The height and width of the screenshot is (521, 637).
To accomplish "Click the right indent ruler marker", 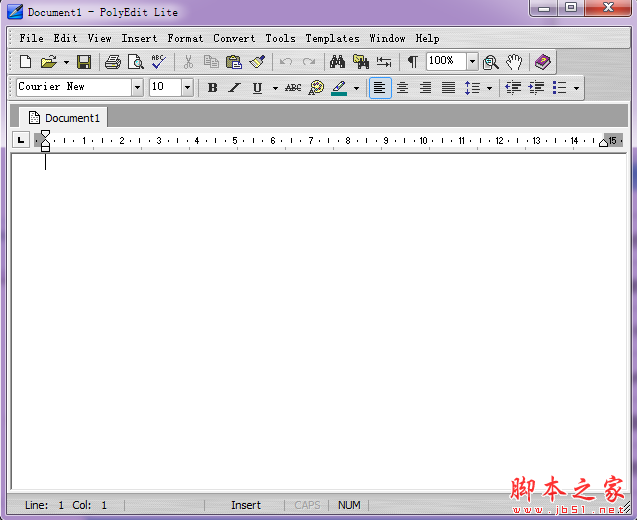I will tap(603, 142).
